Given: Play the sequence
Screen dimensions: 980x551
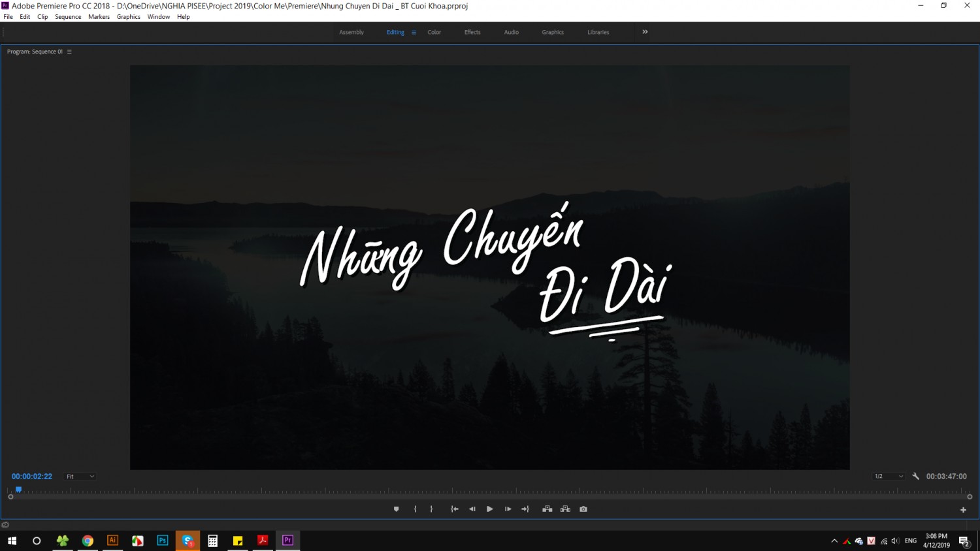Looking at the screenshot, I should (x=490, y=509).
